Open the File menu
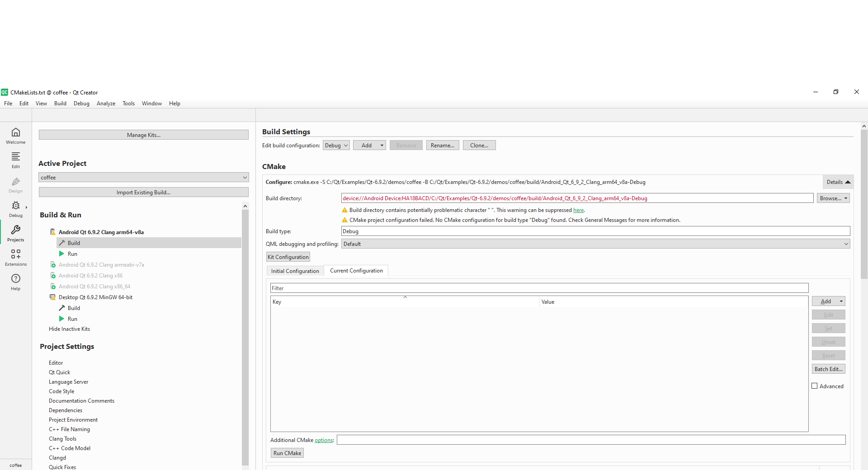This screenshot has height=470, width=868. coord(8,103)
